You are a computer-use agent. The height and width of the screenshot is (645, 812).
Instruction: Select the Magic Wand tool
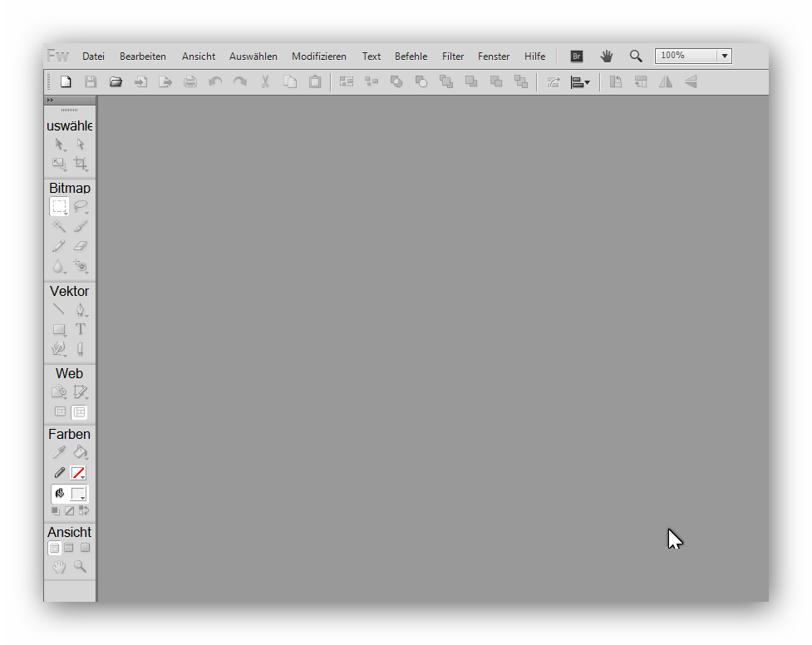pos(58,226)
